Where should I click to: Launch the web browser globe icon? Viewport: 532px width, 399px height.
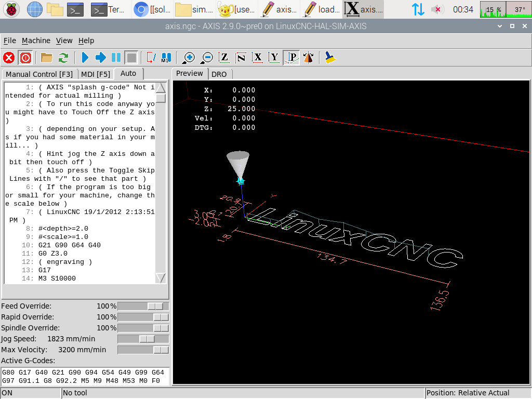pos(35,9)
